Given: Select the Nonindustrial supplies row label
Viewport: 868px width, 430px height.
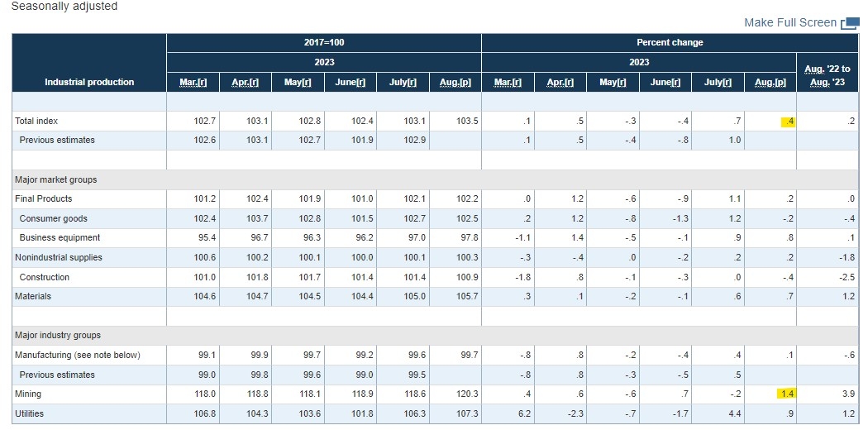Looking at the screenshot, I should pyautogui.click(x=59, y=257).
